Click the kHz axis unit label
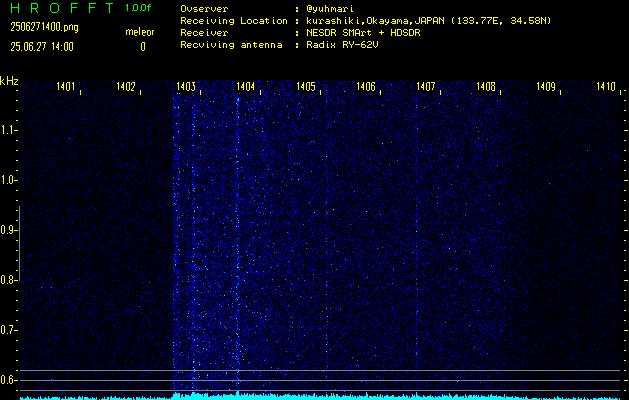This screenshot has height=400, width=629. [x=9, y=81]
